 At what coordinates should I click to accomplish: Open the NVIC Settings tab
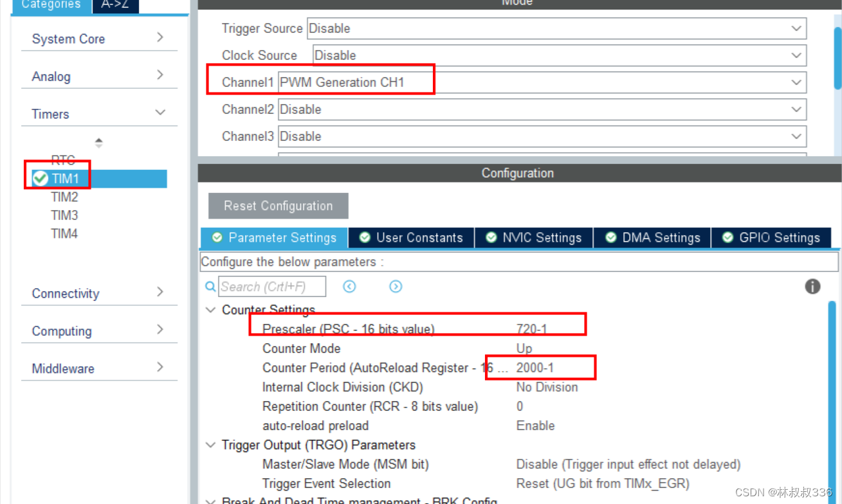click(x=534, y=238)
